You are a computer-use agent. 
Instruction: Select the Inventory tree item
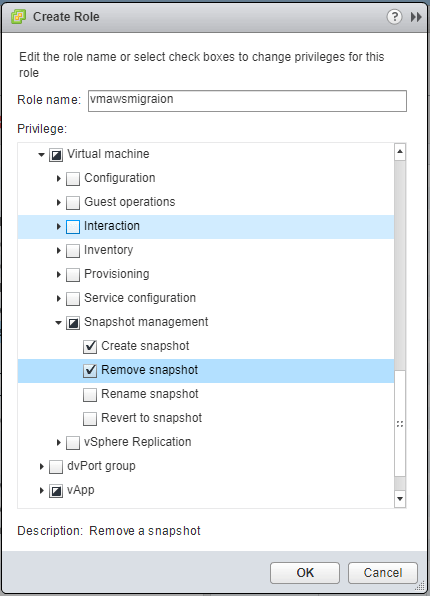(108, 250)
